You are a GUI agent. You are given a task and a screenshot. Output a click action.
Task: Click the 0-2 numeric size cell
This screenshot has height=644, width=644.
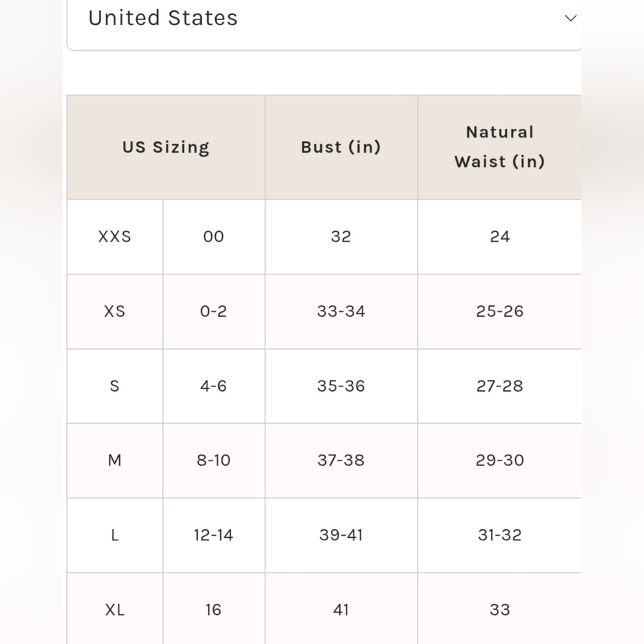(x=214, y=312)
